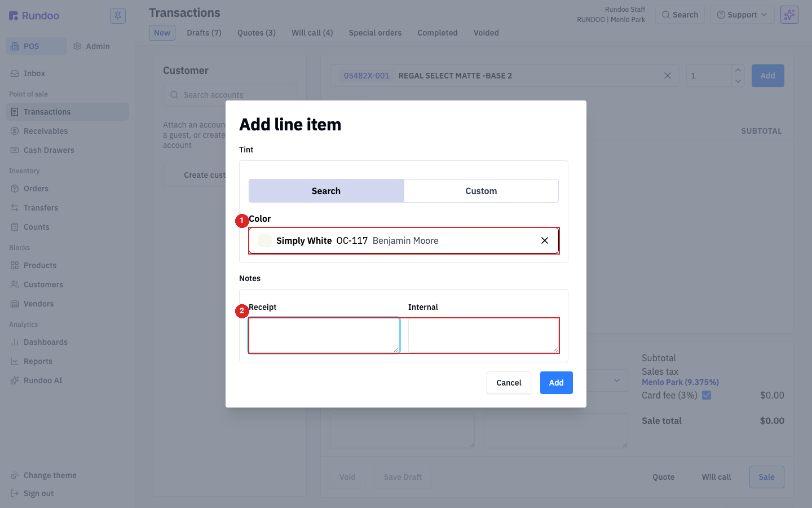This screenshot has height=508, width=812.
Task: Cancel the Add line item dialog
Action: click(x=509, y=383)
